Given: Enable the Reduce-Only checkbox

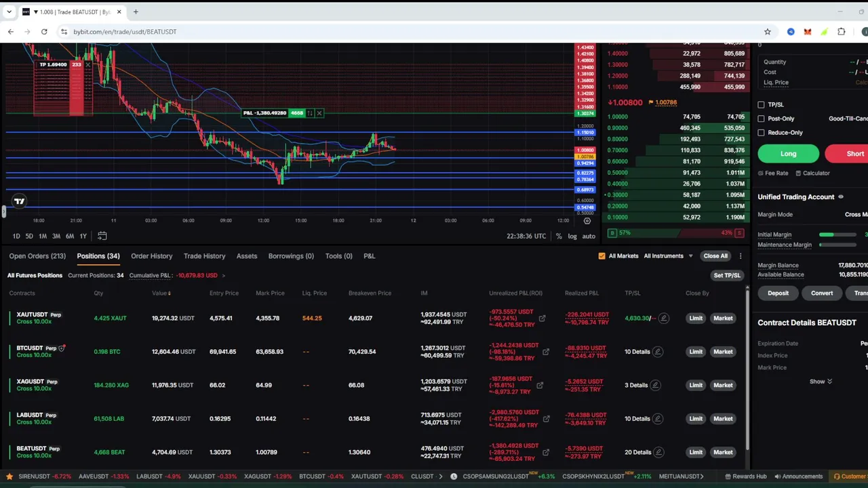Looking at the screenshot, I should (761, 133).
